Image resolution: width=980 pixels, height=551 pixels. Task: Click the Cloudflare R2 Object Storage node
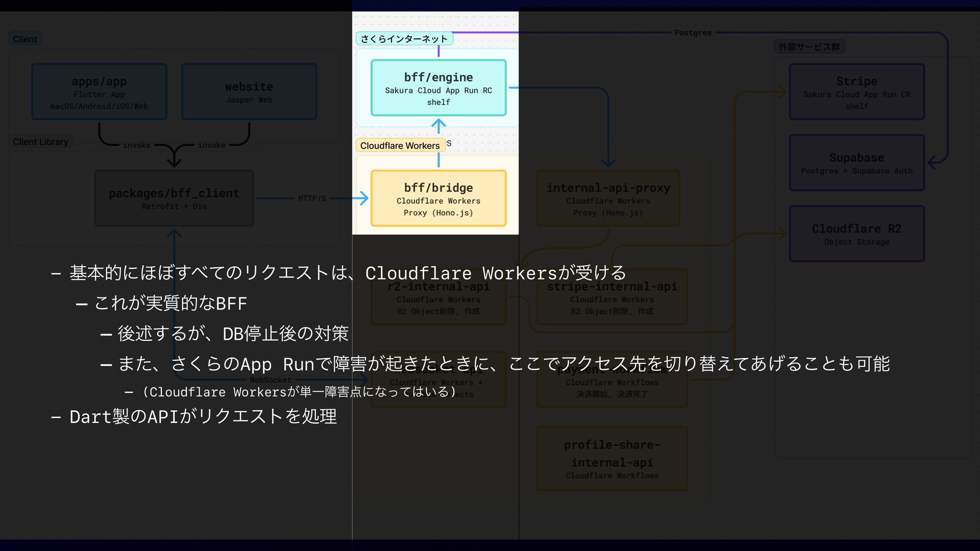856,234
